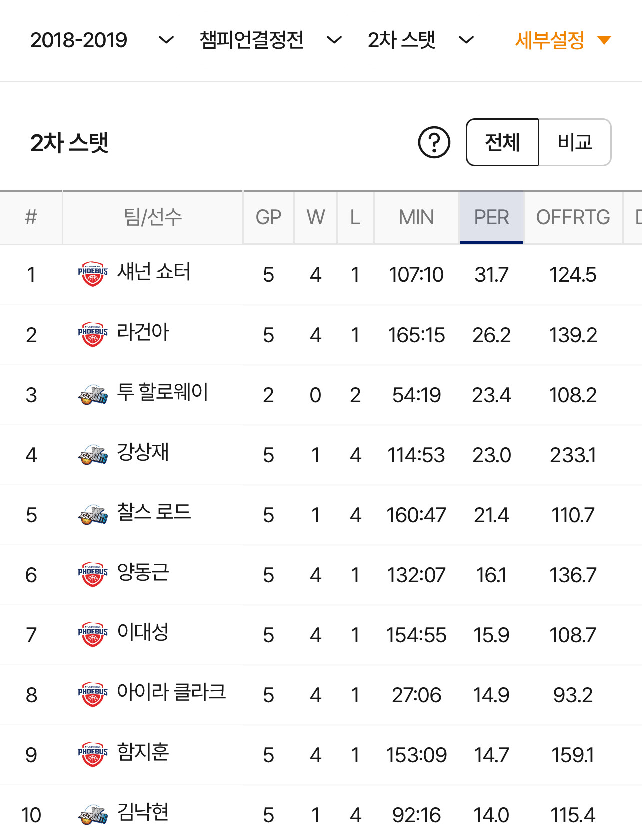Viewport: 642px width, 840px height.
Task: Open the 2차 스탯 dropdown
Action: pos(420,40)
